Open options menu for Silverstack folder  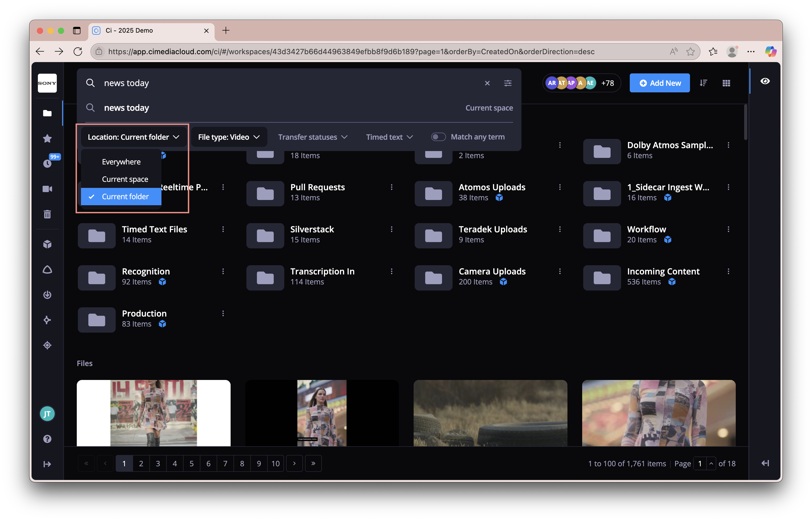[392, 229]
